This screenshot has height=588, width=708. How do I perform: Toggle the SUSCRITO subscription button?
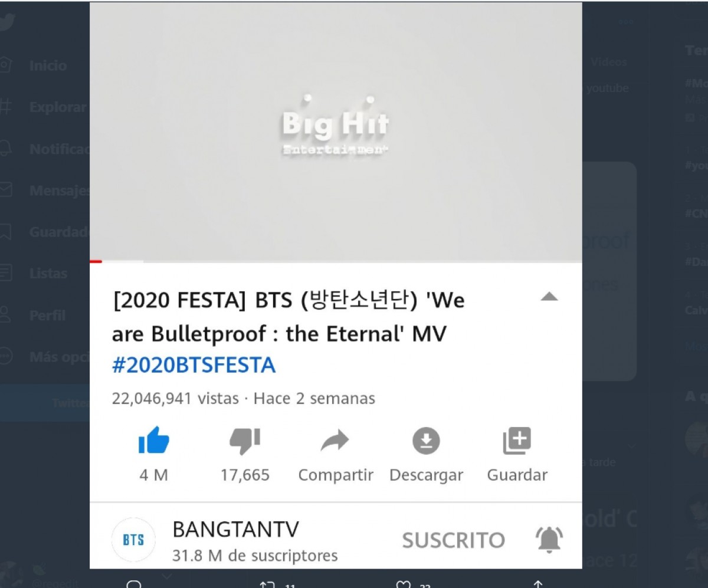[454, 540]
